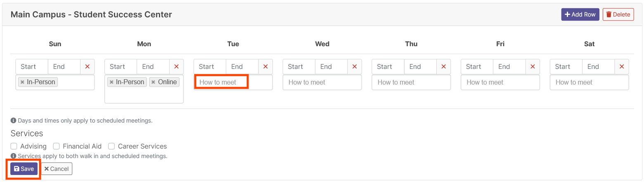
Task: Check the Advising service checkbox
Action: point(14,146)
